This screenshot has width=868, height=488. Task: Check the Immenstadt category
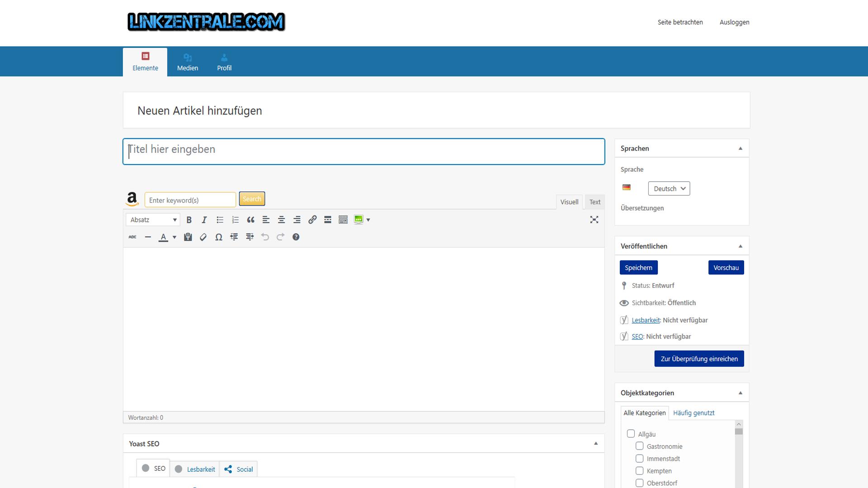(x=640, y=458)
